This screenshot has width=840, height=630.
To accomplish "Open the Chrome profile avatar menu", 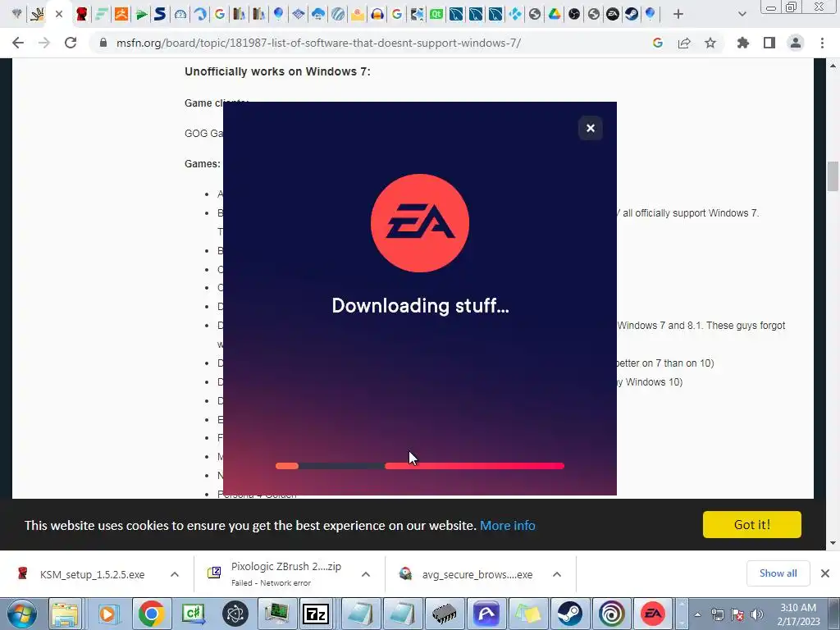I will tap(796, 43).
